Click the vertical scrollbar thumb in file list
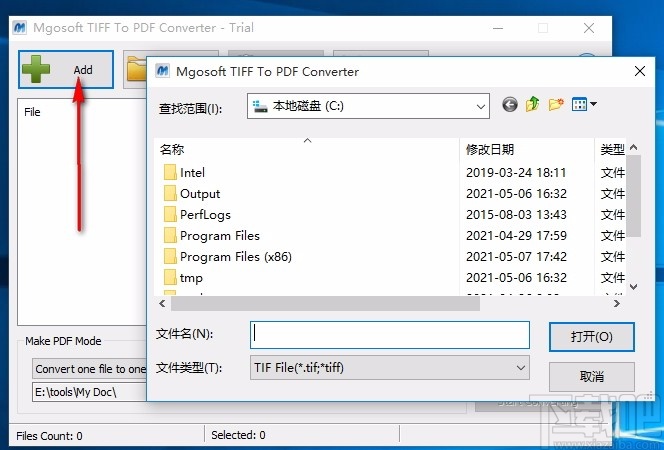The width and height of the screenshot is (664, 450). click(634, 196)
